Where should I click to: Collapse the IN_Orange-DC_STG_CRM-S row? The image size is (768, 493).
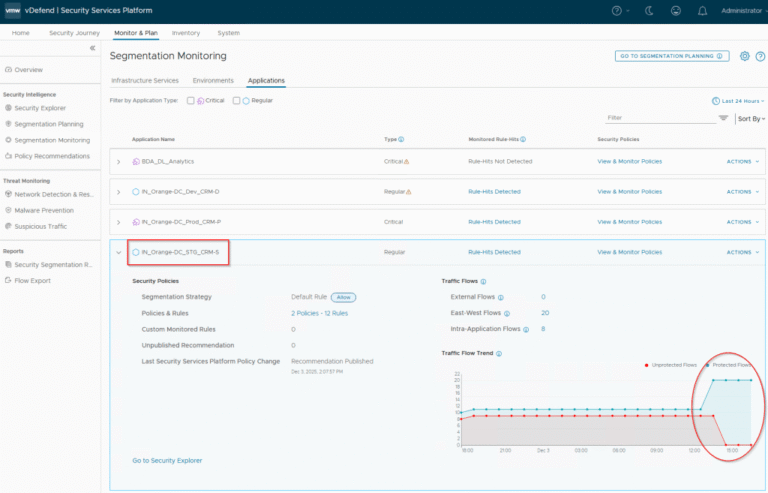[x=119, y=253]
